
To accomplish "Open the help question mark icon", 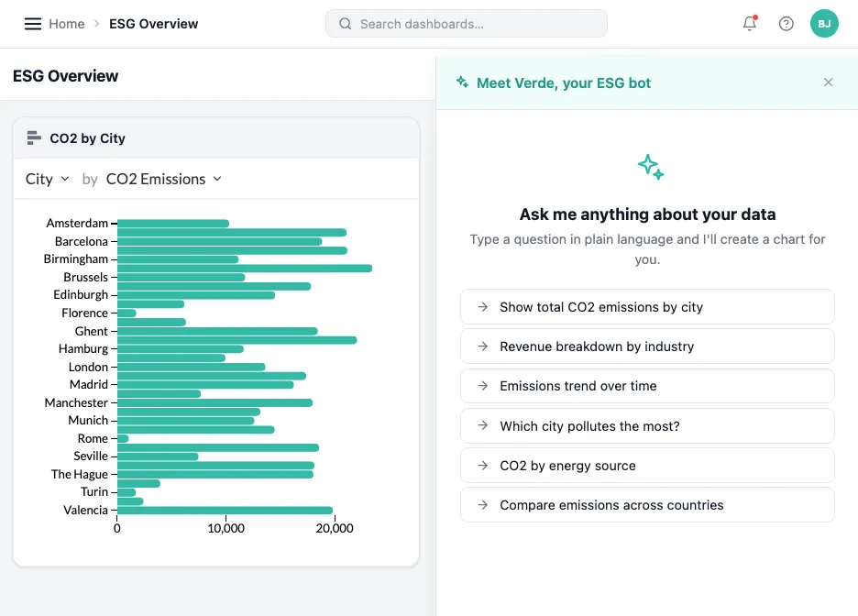I will click(x=786, y=24).
